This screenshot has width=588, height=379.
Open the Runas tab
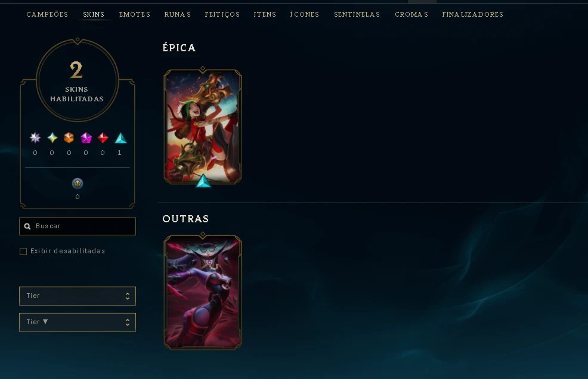[x=177, y=14]
